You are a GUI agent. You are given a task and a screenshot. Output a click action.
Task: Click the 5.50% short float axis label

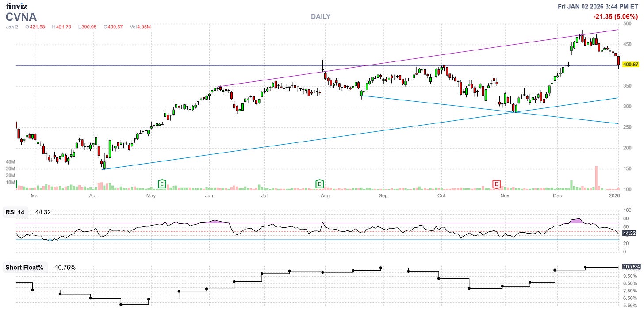(x=629, y=306)
